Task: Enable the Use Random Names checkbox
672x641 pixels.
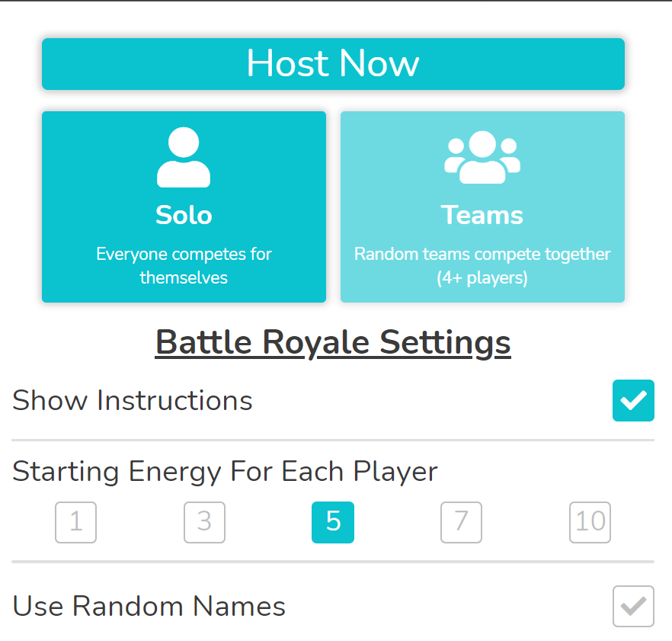Action: [633, 606]
